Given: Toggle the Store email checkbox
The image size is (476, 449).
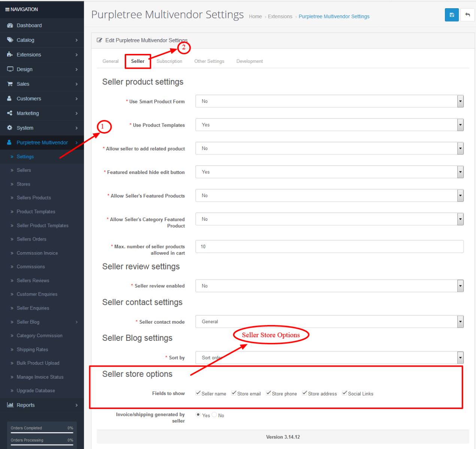Looking at the screenshot, I should point(234,393).
